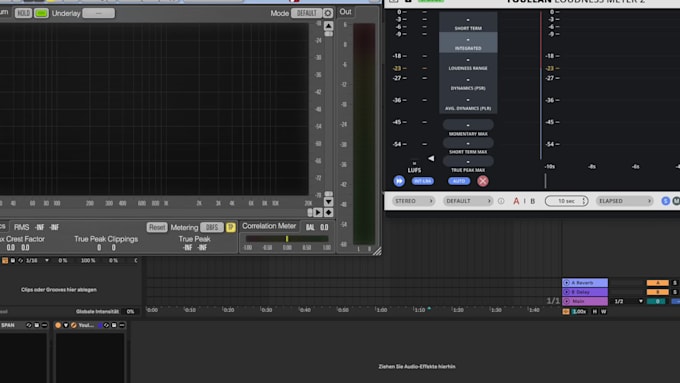Viewport: 680px width, 383px height.
Task: Click the 1:00 mark on arrangement timeline
Action: tap(382, 310)
